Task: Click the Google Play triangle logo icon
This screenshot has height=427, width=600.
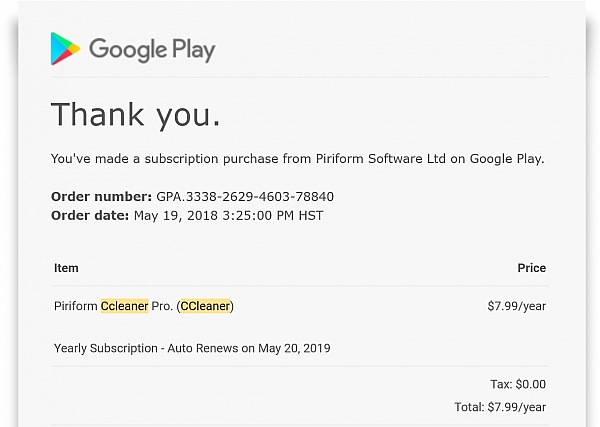Action: (65, 49)
